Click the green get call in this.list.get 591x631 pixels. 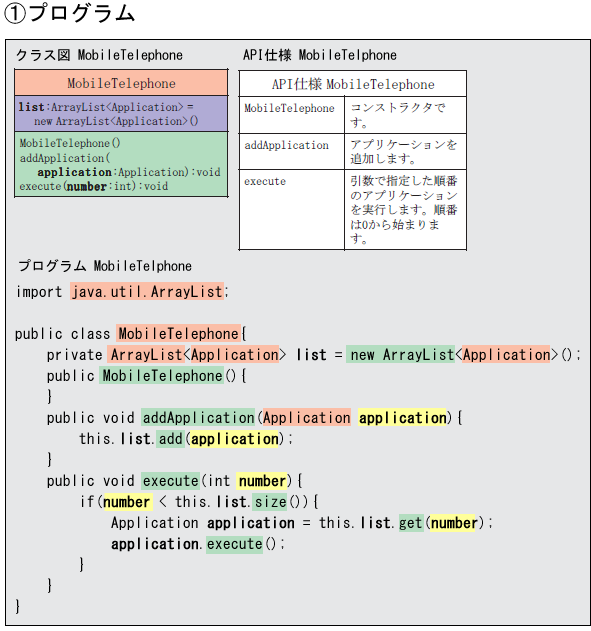pyautogui.click(x=411, y=523)
